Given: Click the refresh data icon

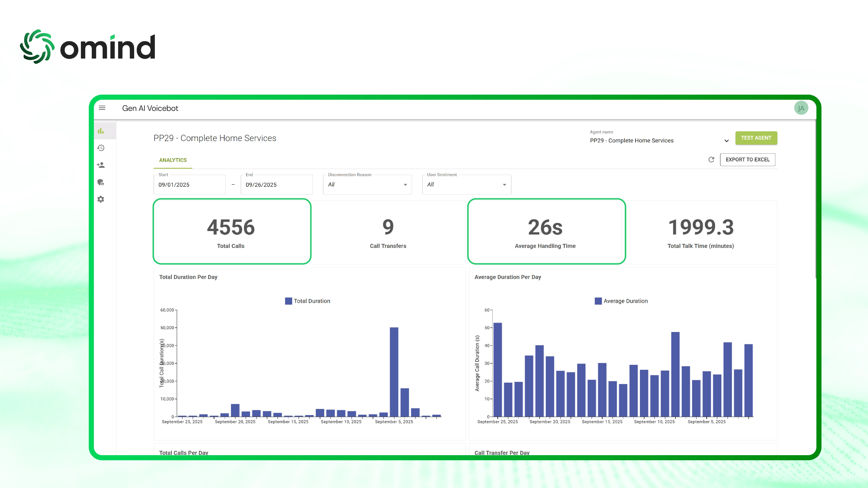Looking at the screenshot, I should pos(711,159).
